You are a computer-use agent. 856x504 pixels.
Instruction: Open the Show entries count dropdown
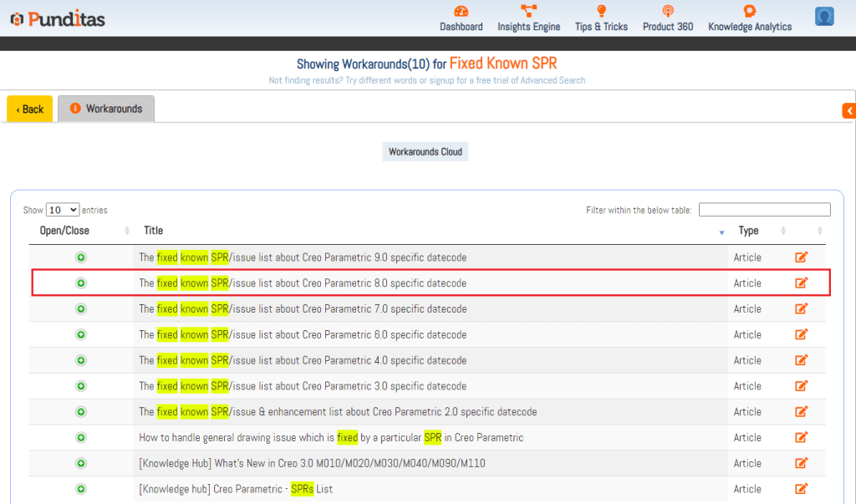63,210
